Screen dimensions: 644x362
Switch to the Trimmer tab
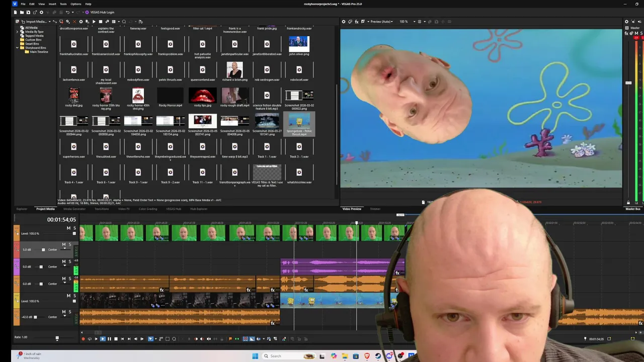375,209
